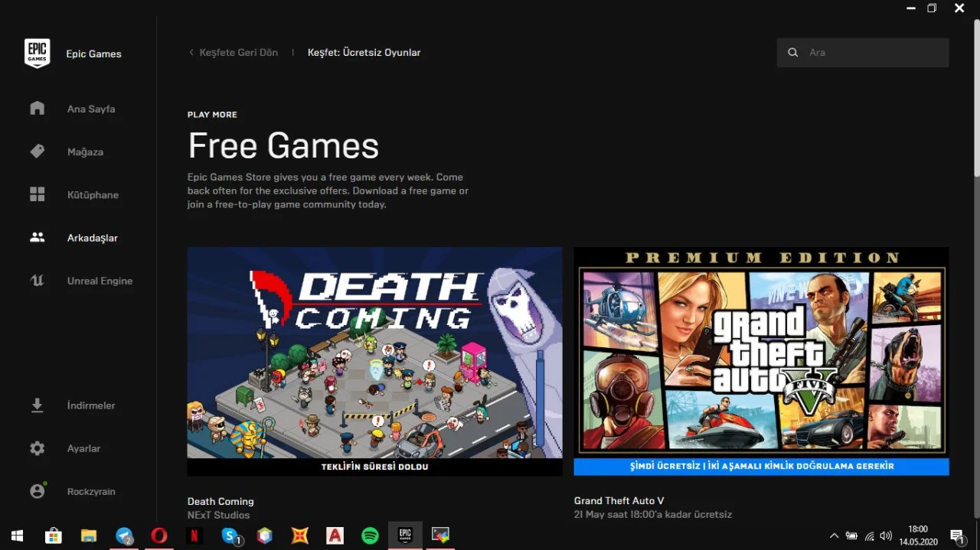Click the Death Coming title text

click(x=220, y=501)
